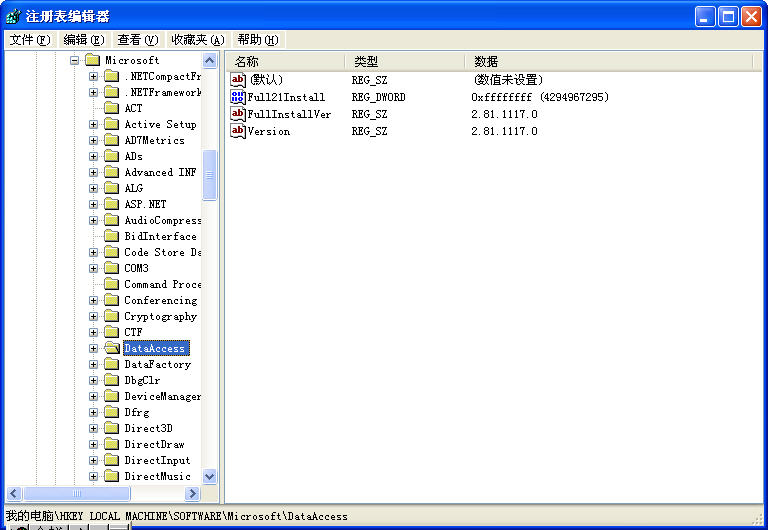
Task: Click the DirectInput folder icon
Action: pyautogui.click(x=112, y=460)
